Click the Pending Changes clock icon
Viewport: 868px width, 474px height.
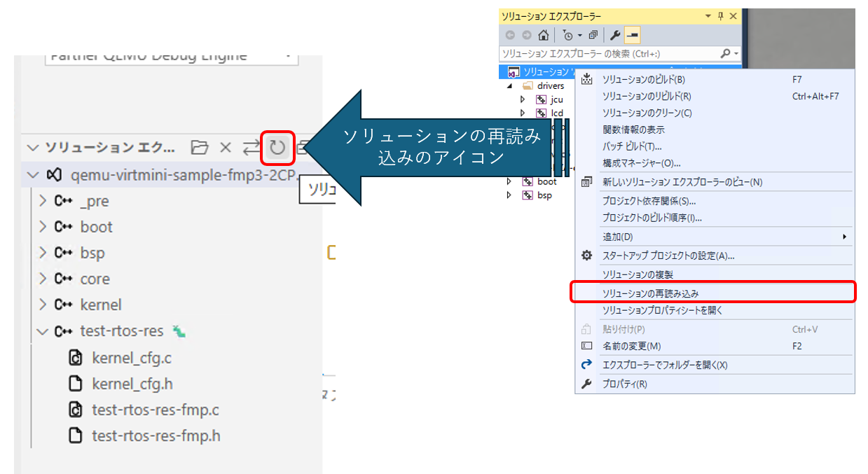[x=567, y=34]
